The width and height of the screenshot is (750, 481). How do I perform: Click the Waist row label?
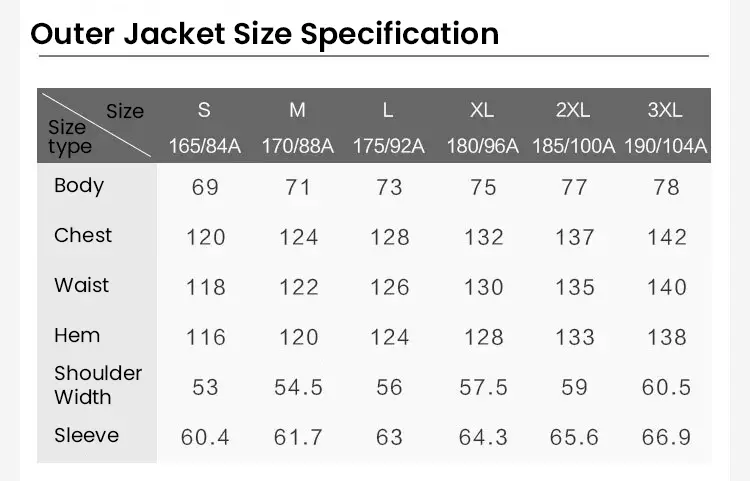(81, 285)
